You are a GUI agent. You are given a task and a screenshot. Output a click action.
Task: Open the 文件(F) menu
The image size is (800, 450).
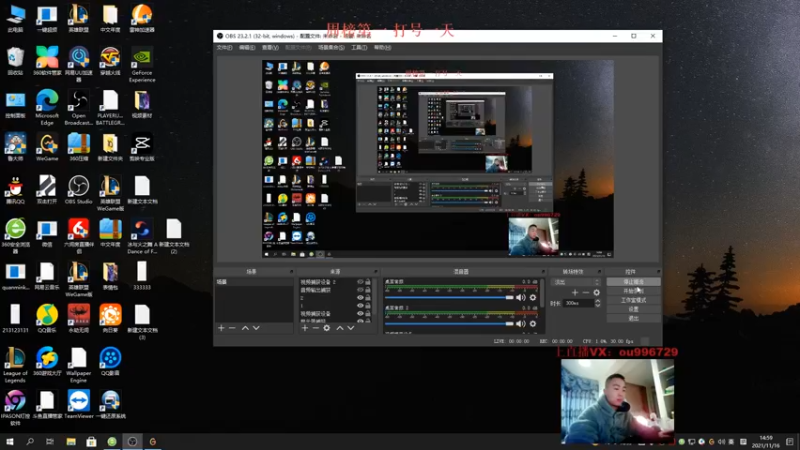tap(224, 47)
